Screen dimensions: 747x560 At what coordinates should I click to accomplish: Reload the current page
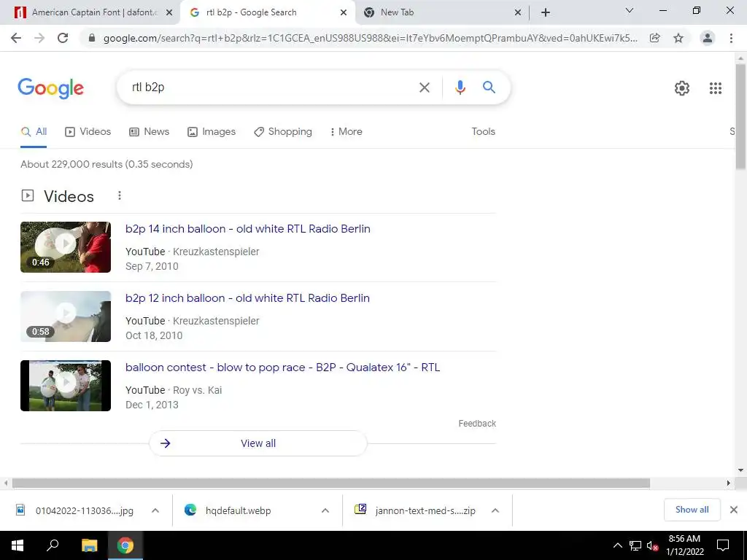coord(63,38)
